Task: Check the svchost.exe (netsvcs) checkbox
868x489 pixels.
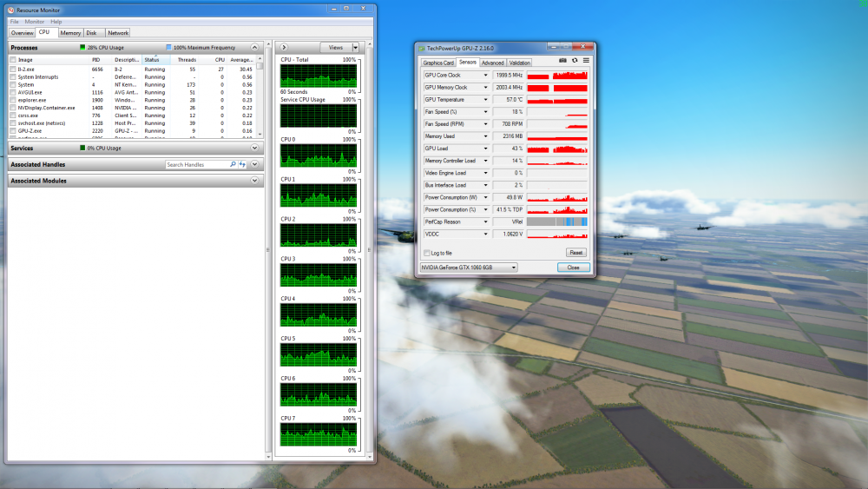Action: pos(13,123)
